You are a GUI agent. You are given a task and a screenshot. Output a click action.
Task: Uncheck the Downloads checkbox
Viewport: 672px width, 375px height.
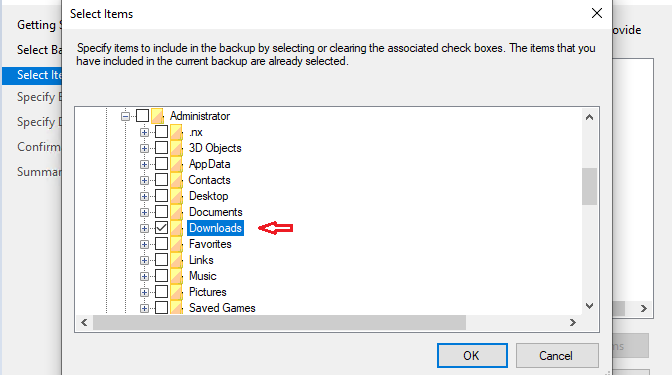[162, 228]
